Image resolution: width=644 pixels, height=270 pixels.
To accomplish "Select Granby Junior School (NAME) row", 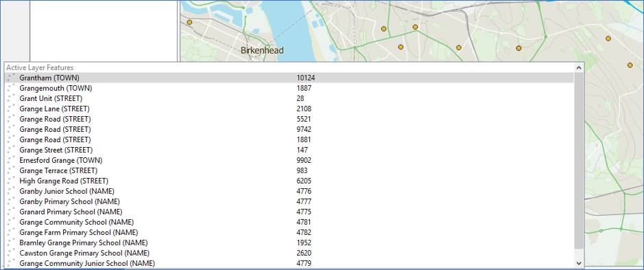I will (x=289, y=191).
